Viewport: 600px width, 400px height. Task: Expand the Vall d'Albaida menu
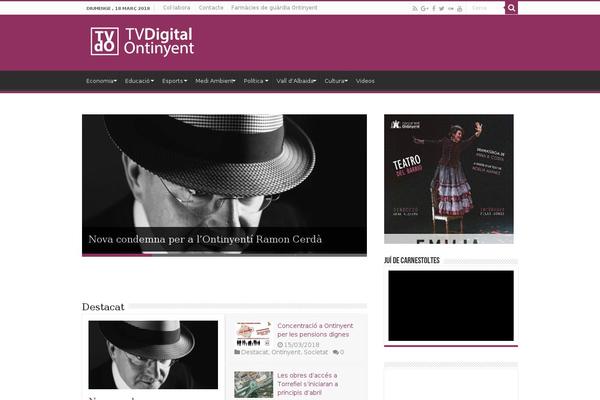click(x=296, y=81)
